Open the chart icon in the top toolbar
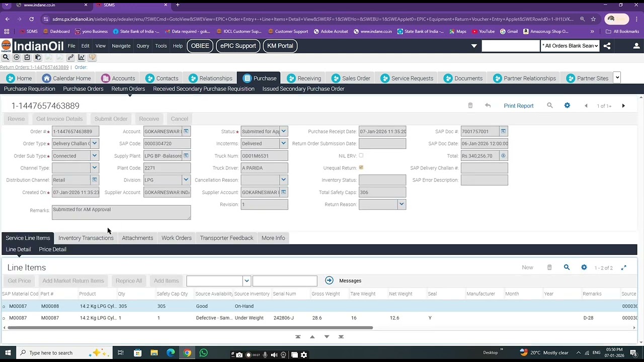The height and width of the screenshot is (362, 644). coord(81,57)
